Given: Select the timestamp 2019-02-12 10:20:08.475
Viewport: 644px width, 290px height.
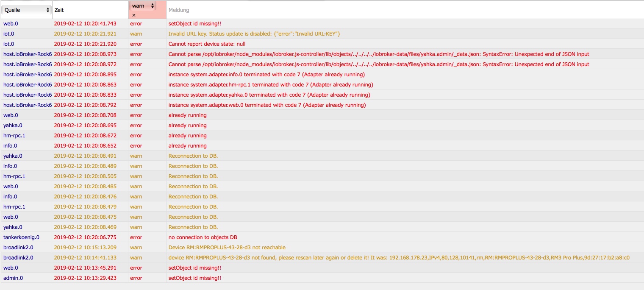Looking at the screenshot, I should pyautogui.click(x=85, y=217).
